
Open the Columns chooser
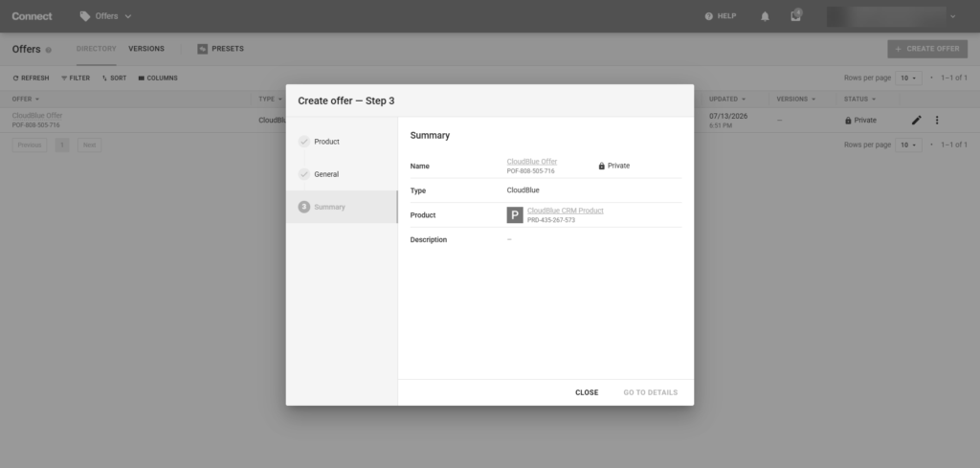coord(158,78)
